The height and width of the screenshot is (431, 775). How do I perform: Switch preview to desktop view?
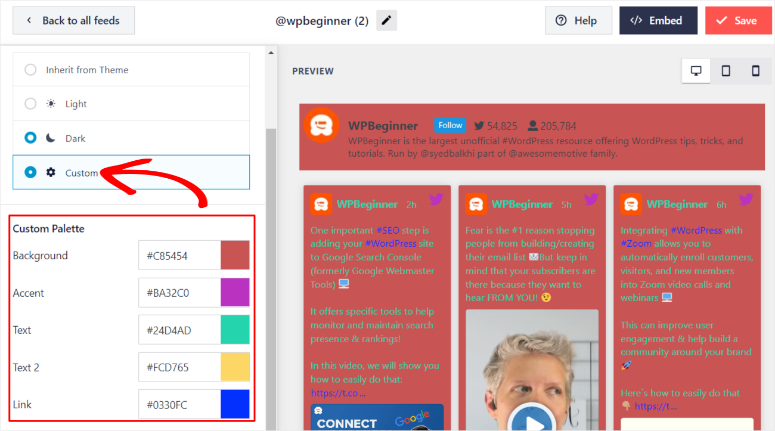pyautogui.click(x=696, y=71)
